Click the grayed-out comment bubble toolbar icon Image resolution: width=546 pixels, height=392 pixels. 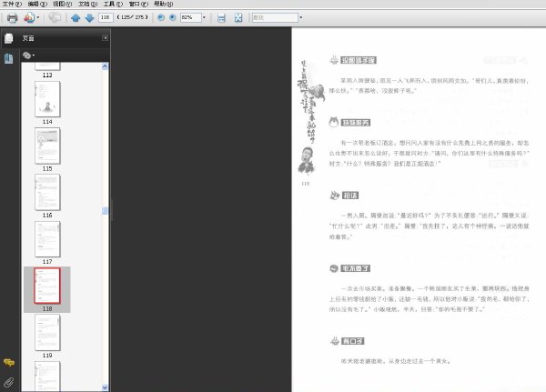55,17
